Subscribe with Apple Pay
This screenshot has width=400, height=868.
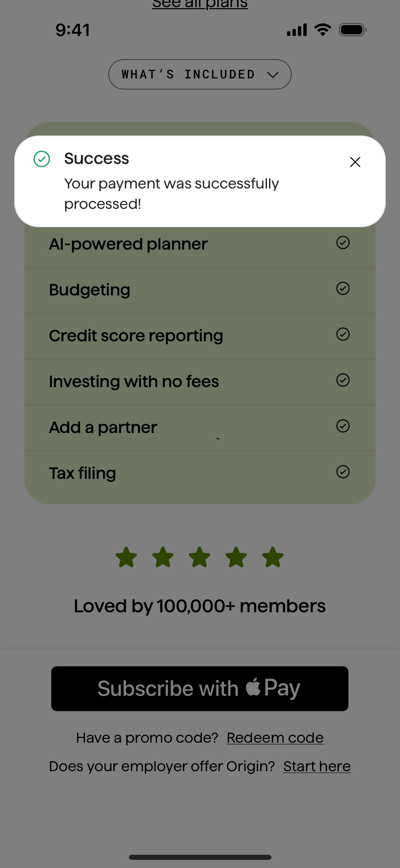199,688
